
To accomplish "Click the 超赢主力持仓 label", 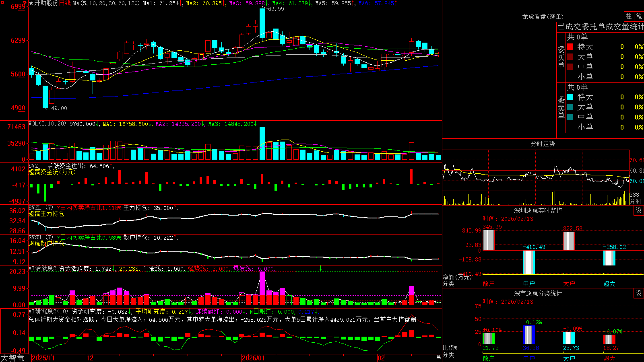I will point(46,214).
